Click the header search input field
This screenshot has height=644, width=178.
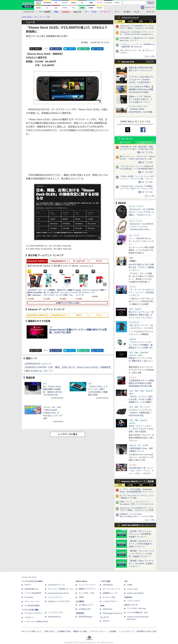point(134,3)
